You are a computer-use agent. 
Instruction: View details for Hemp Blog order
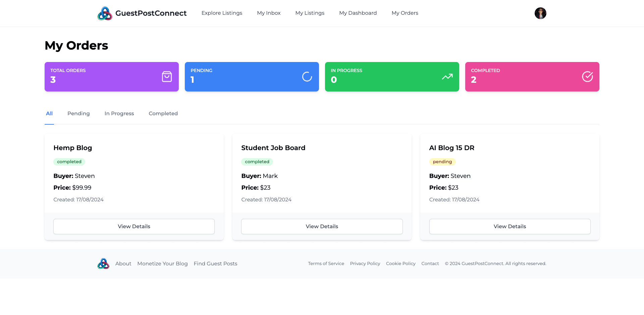pos(134,227)
